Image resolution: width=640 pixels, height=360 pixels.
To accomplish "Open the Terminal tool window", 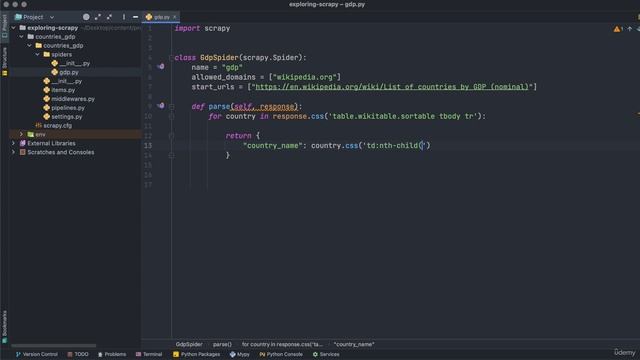I will tap(149, 354).
